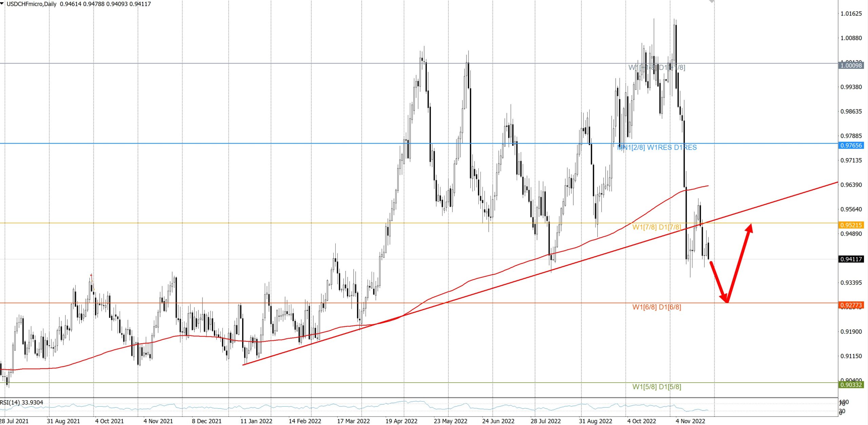The image size is (868, 425).
Task: Click the W1[6/8] D1[6/8] level label
Action: 656,307
